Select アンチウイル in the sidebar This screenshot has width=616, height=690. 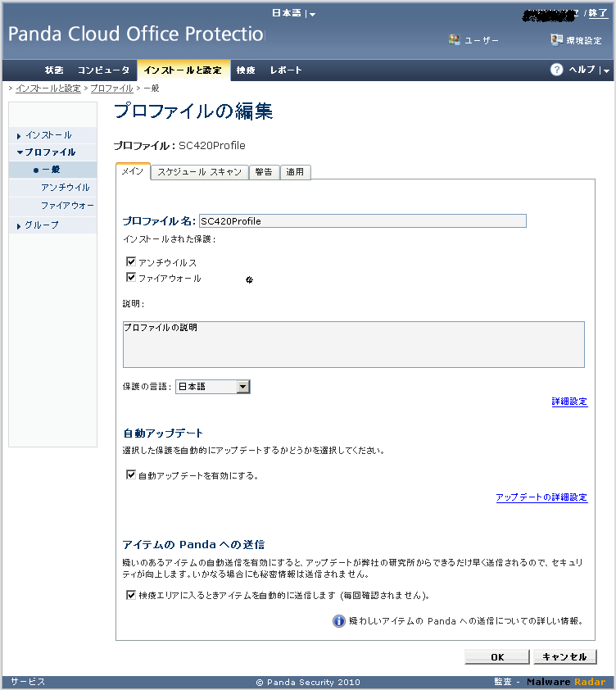(x=65, y=188)
